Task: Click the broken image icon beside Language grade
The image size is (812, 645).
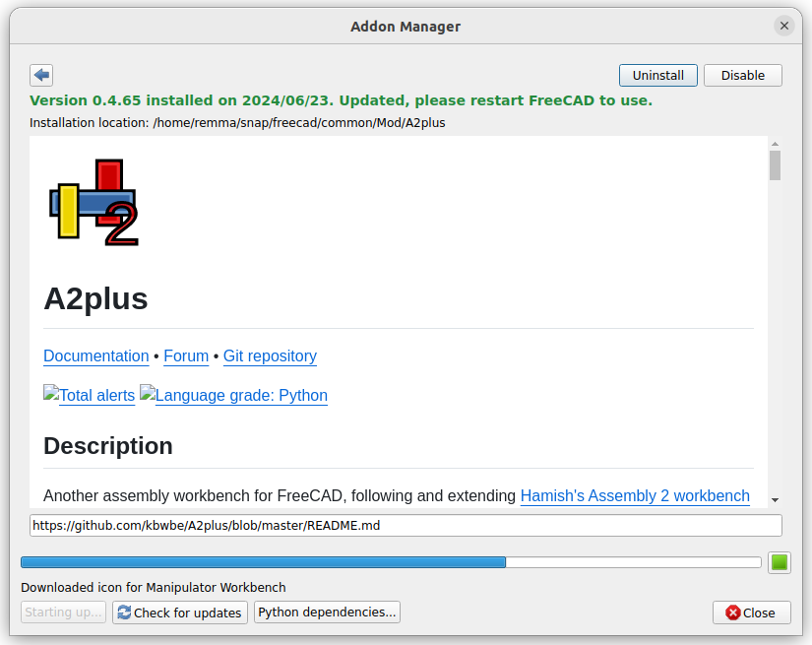Action: tap(147, 392)
